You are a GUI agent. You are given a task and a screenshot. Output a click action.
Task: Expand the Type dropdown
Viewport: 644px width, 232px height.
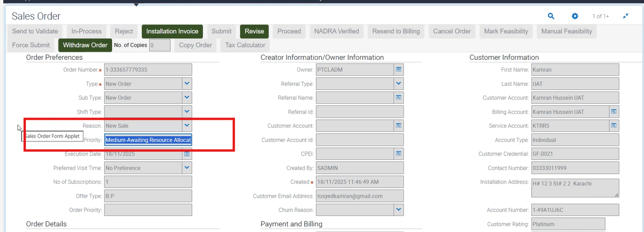pos(187,84)
